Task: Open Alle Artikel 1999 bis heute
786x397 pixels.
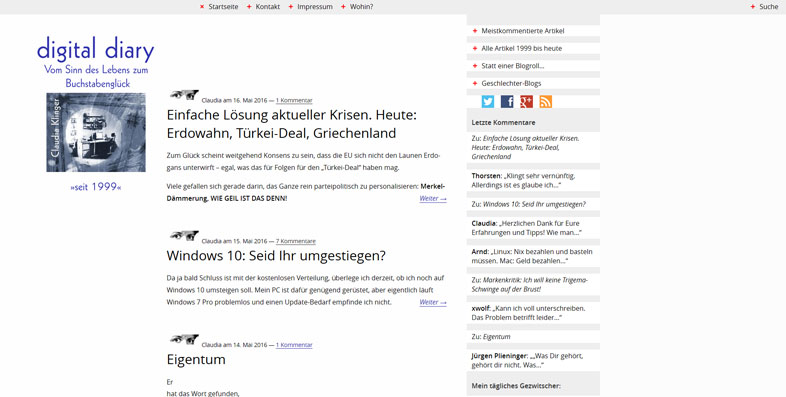Action: [522, 48]
